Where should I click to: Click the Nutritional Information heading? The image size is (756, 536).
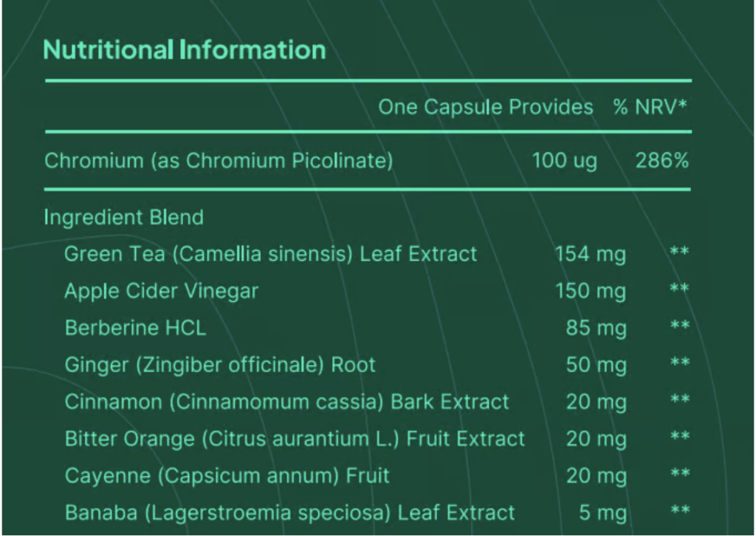185,50
